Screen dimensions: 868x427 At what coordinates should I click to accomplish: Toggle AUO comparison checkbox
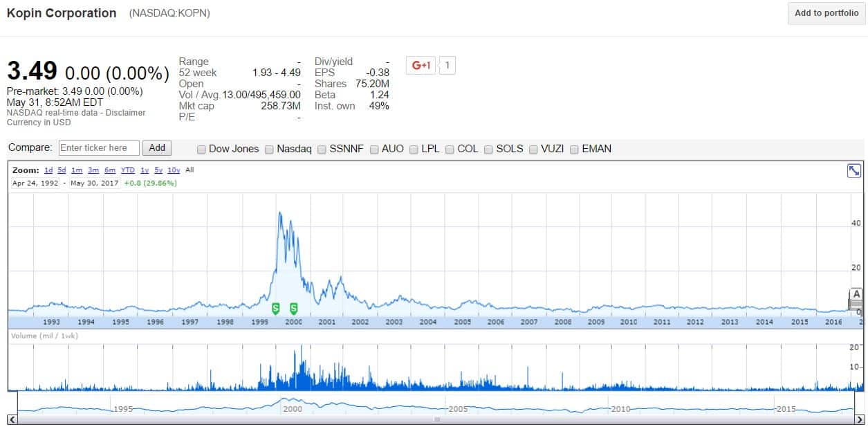(x=374, y=149)
